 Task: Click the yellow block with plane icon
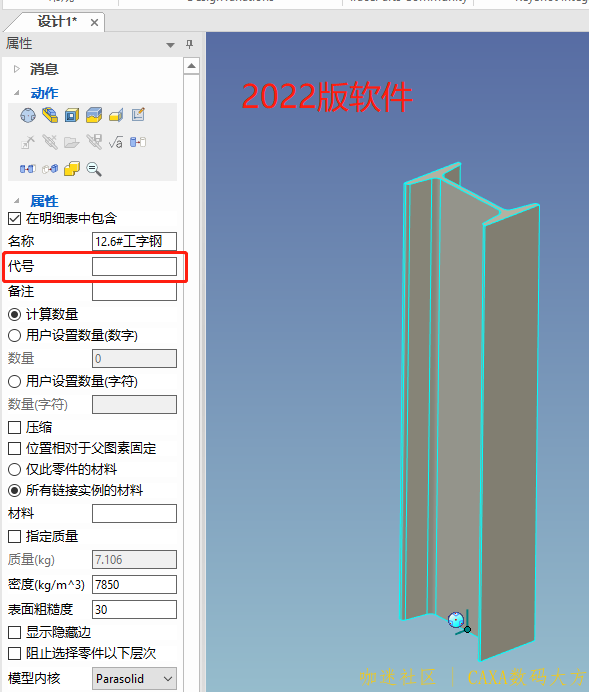coord(116,116)
